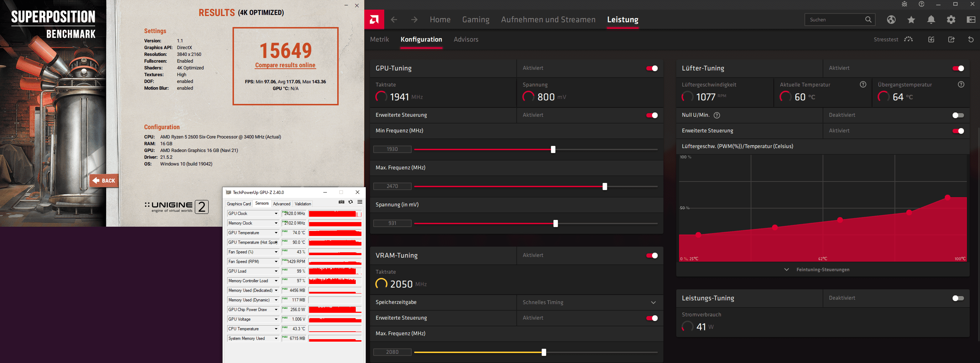This screenshot has height=363, width=980.
Task: Open GPU-Z Graphics Card tab
Action: coord(239,204)
